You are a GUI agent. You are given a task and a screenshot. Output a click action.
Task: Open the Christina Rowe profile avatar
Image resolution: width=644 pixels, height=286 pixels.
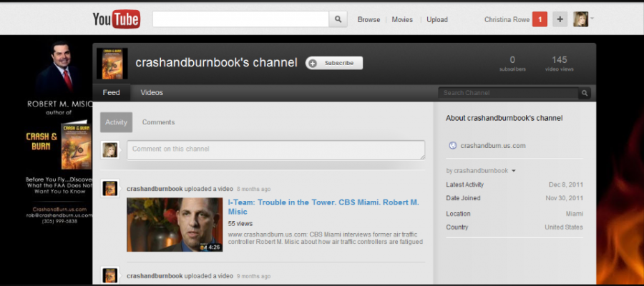pos(581,19)
